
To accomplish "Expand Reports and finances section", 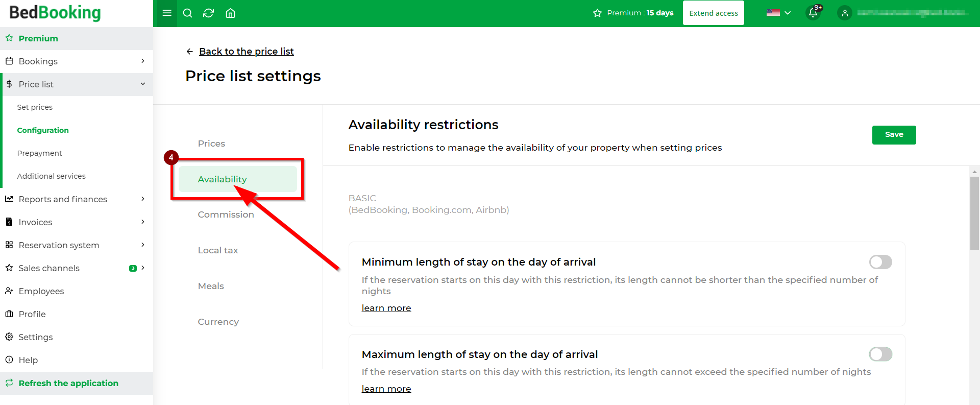I will click(x=77, y=199).
